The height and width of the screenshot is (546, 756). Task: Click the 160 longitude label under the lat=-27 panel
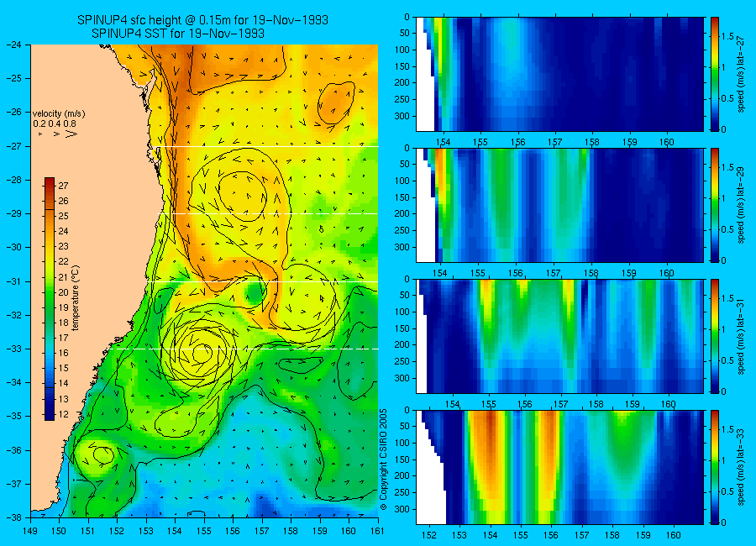pyautogui.click(x=667, y=142)
